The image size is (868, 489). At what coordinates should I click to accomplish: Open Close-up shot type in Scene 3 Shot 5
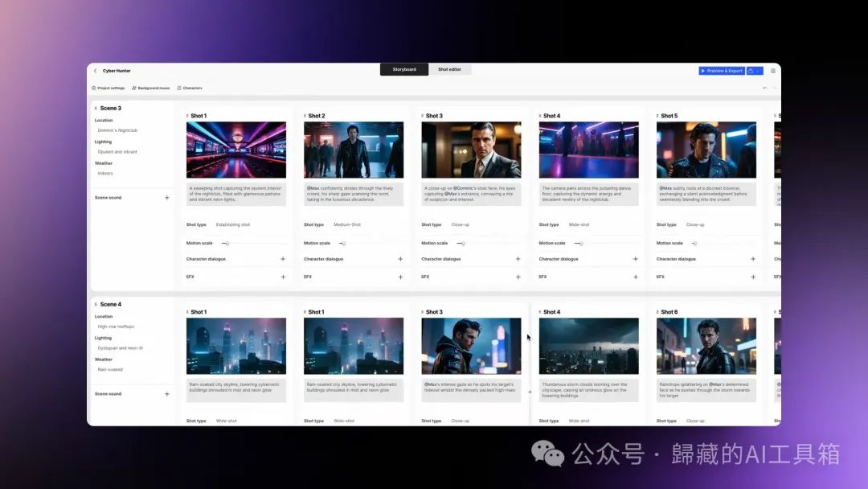(695, 225)
